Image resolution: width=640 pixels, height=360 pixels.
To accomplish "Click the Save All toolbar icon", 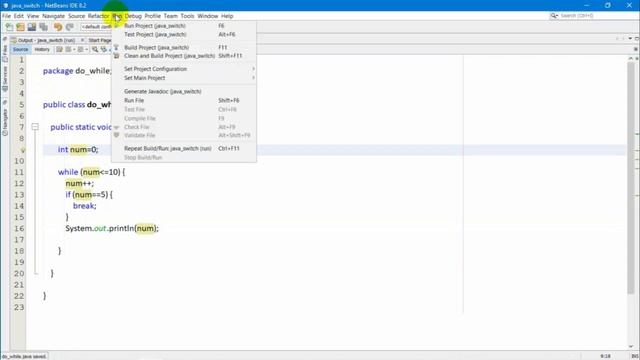I will [43, 27].
